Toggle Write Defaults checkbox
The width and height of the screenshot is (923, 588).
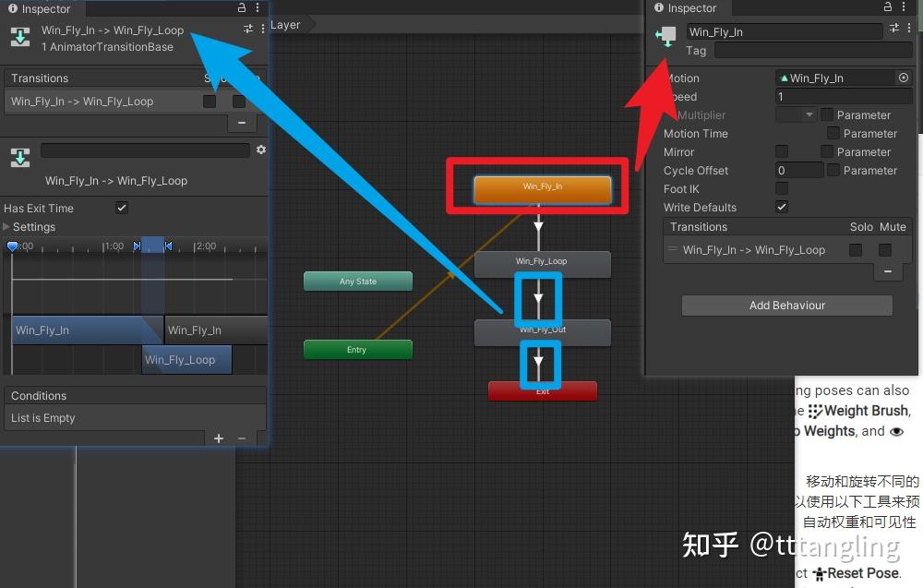click(782, 207)
